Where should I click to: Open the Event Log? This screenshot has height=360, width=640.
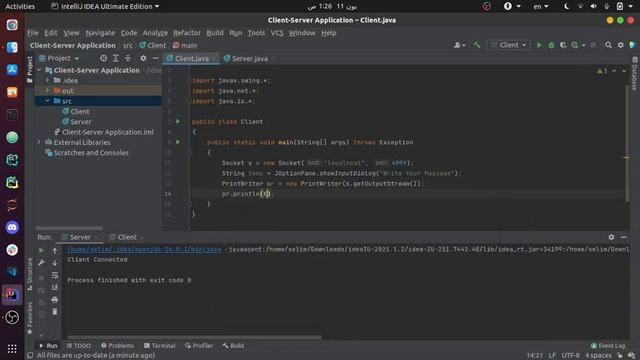(x=608, y=346)
